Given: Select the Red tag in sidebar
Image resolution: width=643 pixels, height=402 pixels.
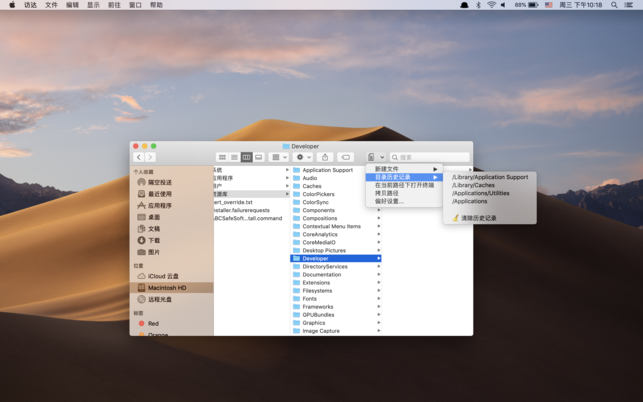Looking at the screenshot, I should [153, 324].
